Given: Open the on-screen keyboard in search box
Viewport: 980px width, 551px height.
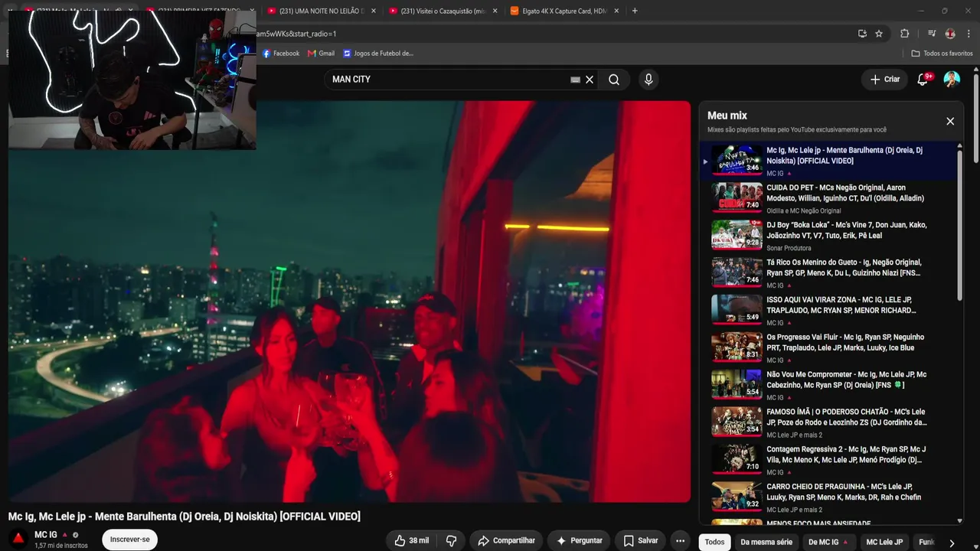Looking at the screenshot, I should 576,80.
